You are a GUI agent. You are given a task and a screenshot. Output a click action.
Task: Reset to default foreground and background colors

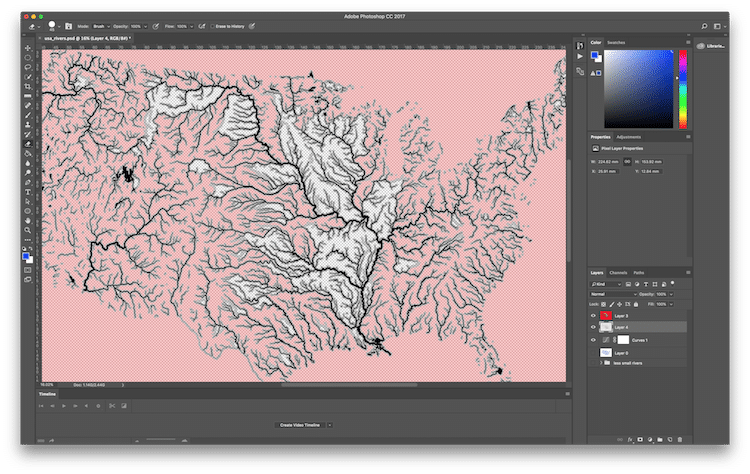(24, 249)
